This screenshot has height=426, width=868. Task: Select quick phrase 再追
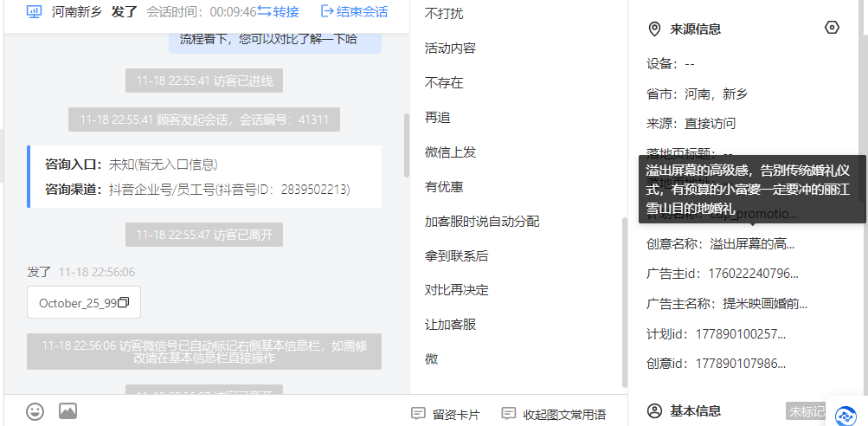click(x=437, y=118)
